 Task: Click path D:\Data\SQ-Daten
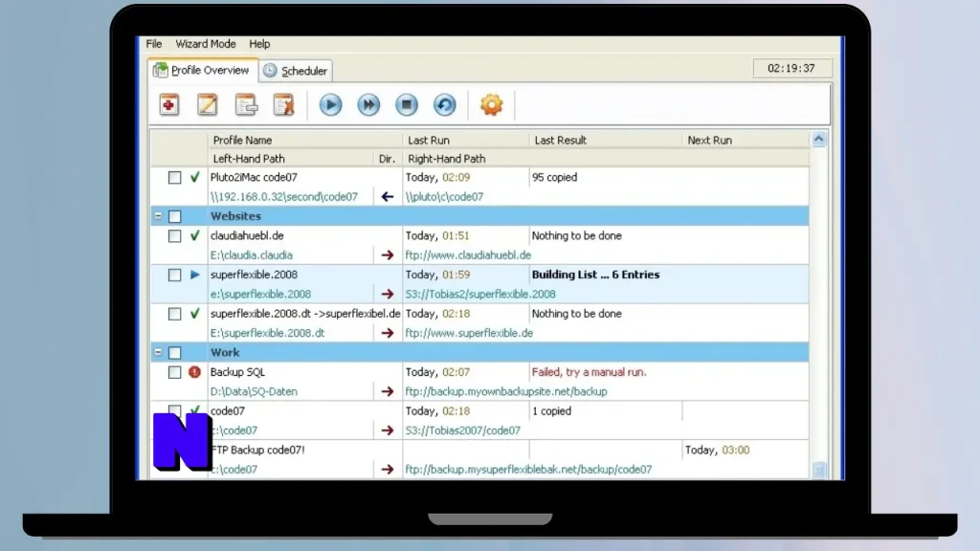coord(254,391)
